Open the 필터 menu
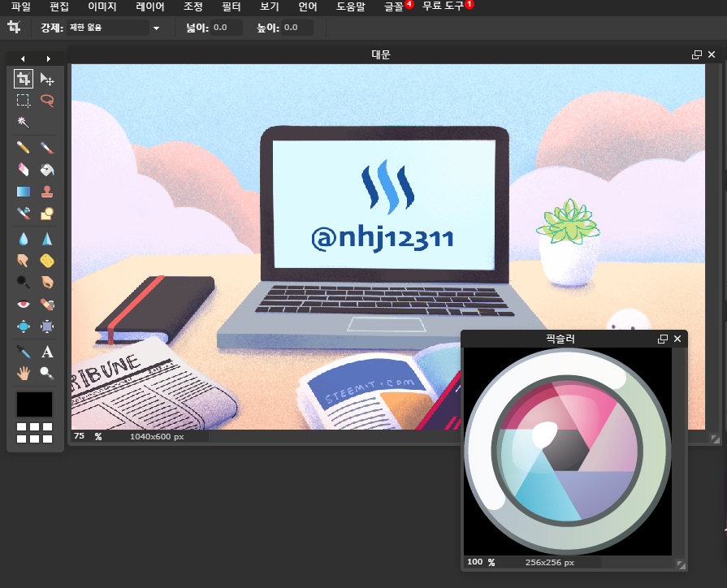 (x=231, y=6)
